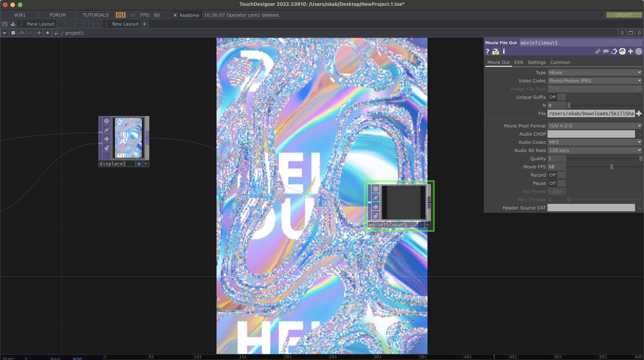Switch to the Settings parameter tab
This screenshot has height=360, width=644.
click(536, 62)
